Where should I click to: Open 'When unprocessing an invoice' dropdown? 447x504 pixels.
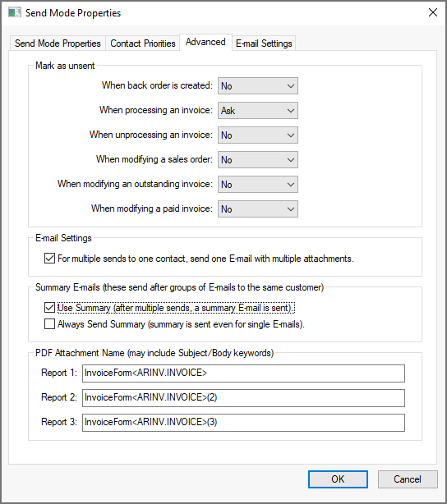point(258,135)
